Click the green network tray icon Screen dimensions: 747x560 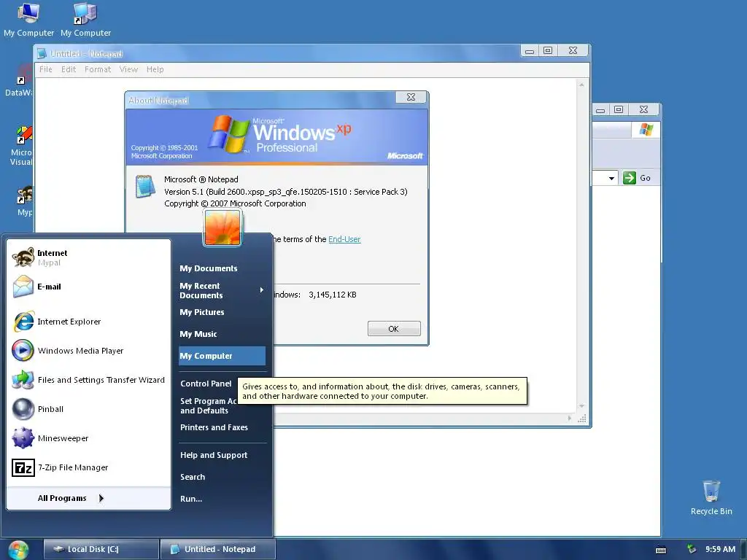(x=692, y=549)
